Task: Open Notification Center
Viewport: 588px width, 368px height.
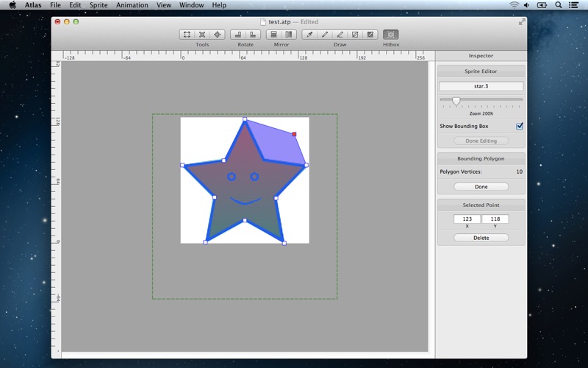Action: (573, 5)
